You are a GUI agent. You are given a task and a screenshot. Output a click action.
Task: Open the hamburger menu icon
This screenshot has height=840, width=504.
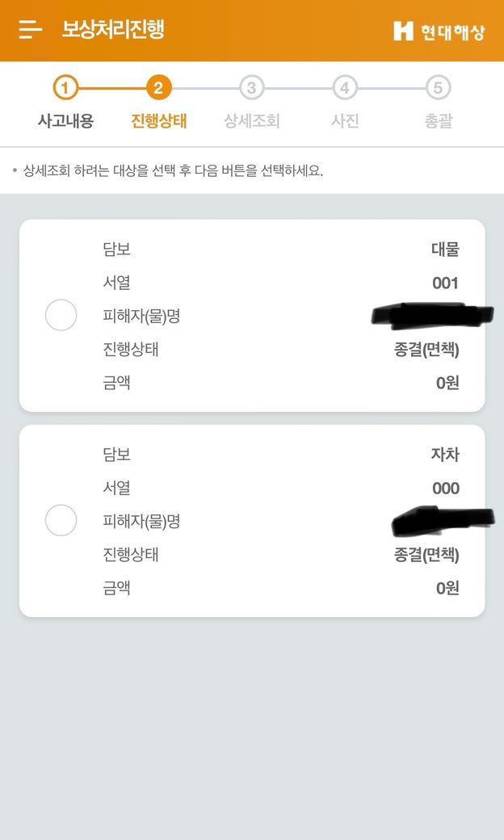[31, 30]
